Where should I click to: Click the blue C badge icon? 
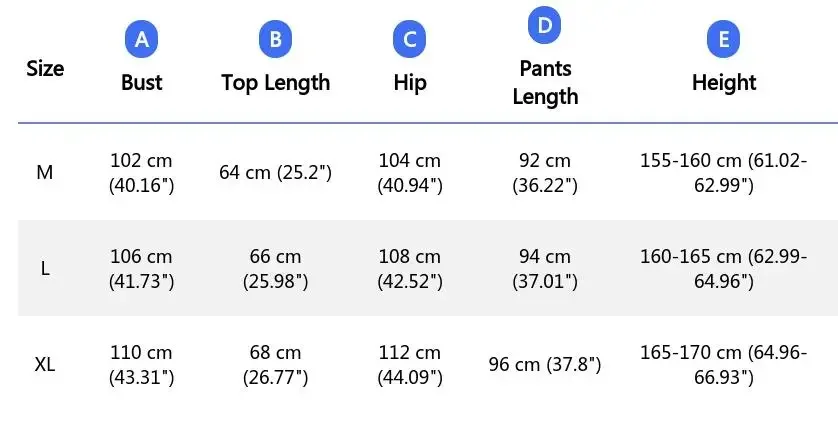pyautogui.click(x=409, y=40)
